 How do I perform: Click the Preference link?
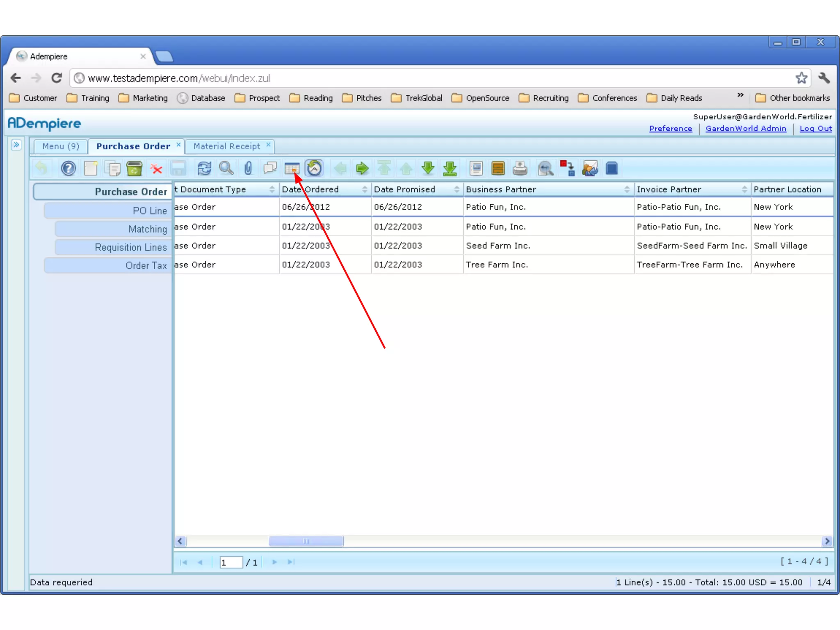coord(671,128)
